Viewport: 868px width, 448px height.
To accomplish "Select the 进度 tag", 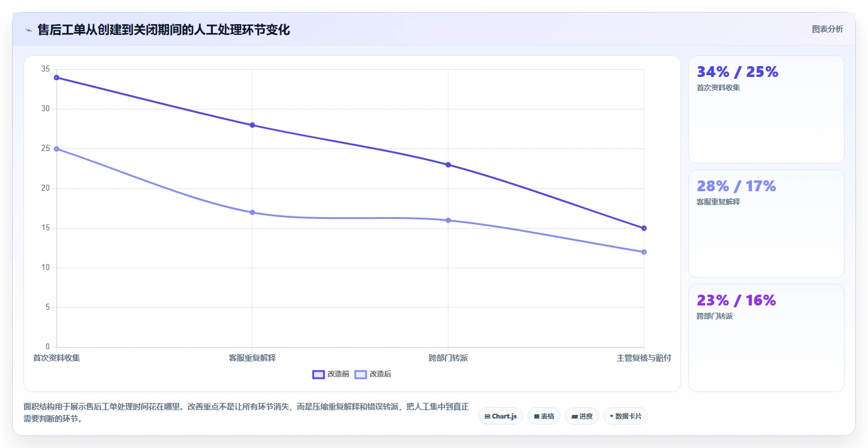I will [x=582, y=416].
